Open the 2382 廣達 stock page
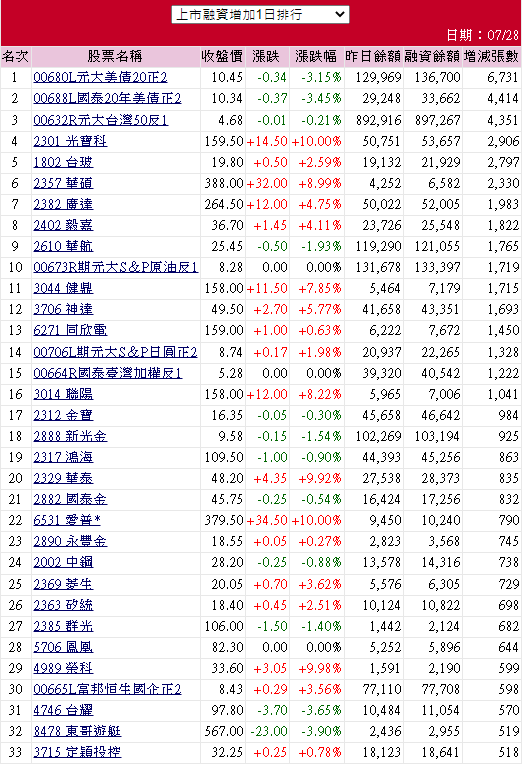The height and width of the screenshot is (764, 522). (x=63, y=204)
